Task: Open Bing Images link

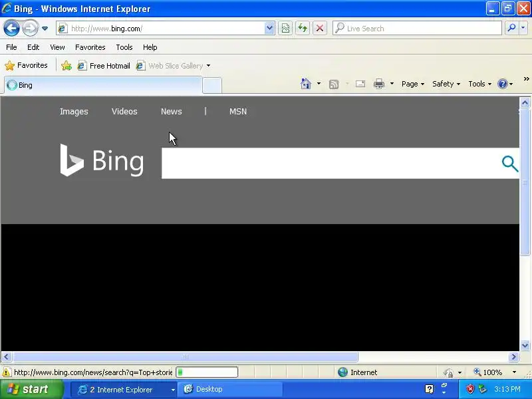Action: pyautogui.click(x=74, y=111)
